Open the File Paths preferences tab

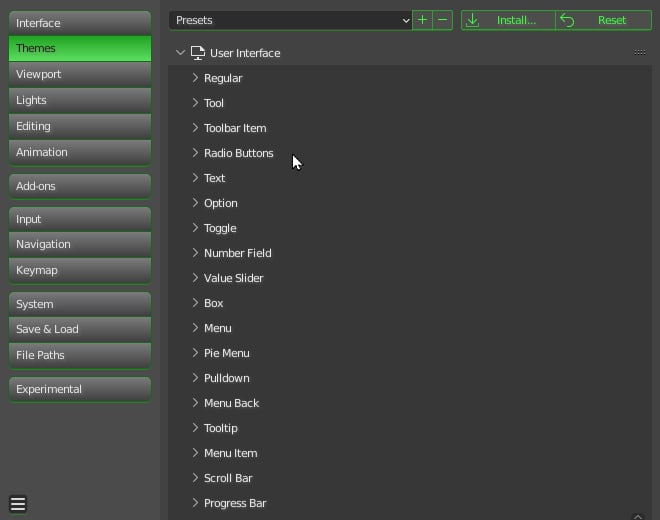tap(80, 355)
